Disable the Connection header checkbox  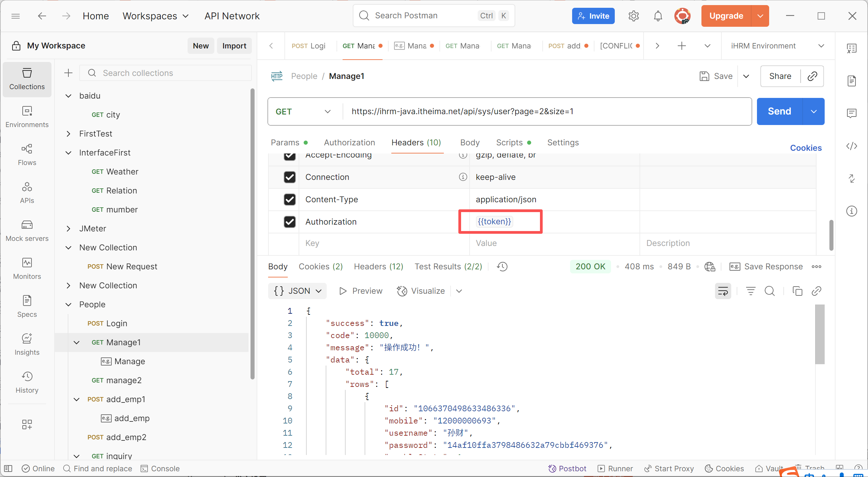289,177
